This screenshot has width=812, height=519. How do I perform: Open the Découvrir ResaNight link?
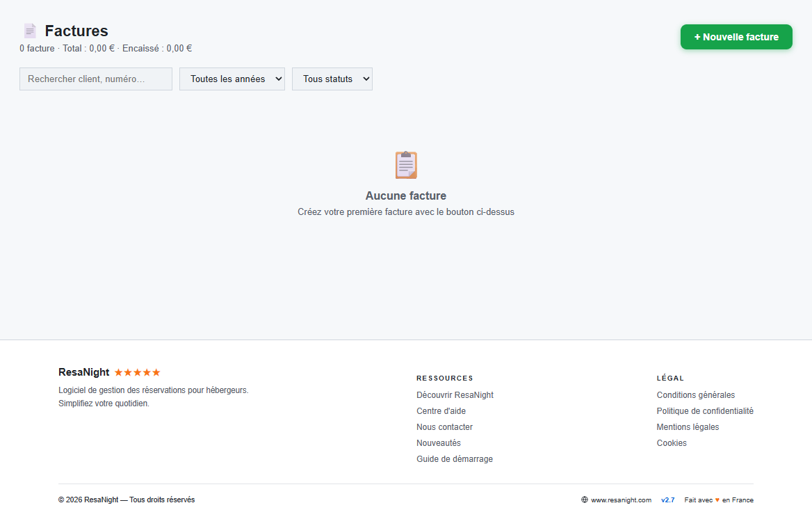tap(455, 395)
